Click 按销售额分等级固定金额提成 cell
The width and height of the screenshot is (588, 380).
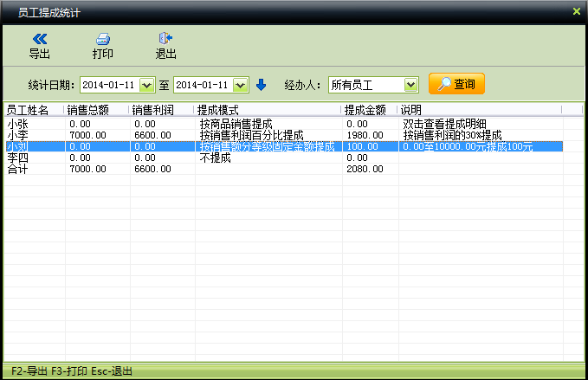pyautogui.click(x=267, y=146)
